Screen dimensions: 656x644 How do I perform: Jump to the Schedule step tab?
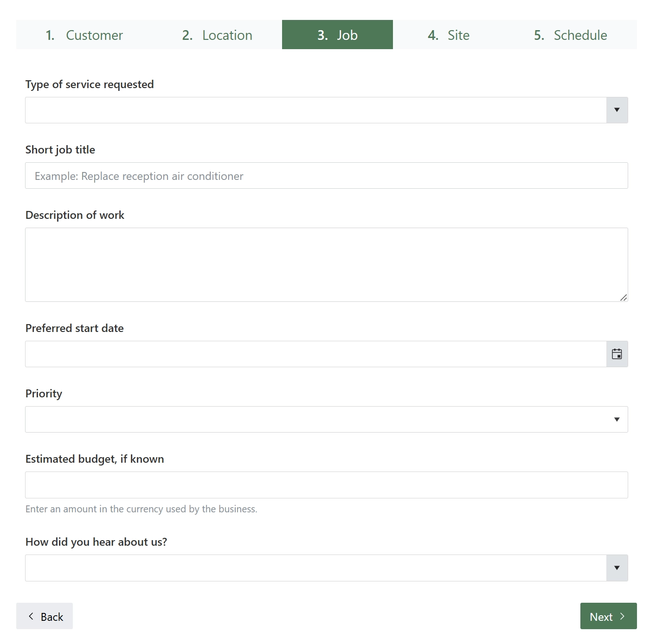(571, 35)
